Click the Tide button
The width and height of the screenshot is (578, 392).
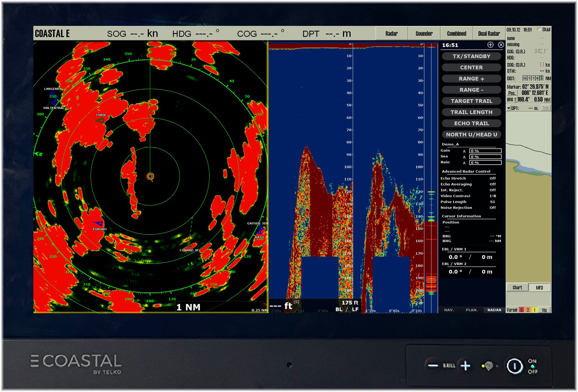(x=545, y=108)
